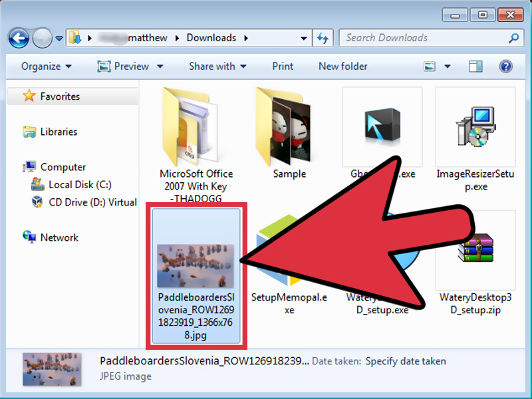
Task: Open CD Drive (D:) Virtual in navigation pane
Action: 92,202
